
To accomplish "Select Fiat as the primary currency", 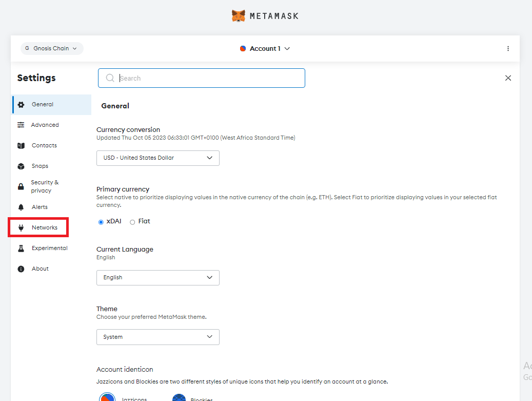I will click(133, 221).
